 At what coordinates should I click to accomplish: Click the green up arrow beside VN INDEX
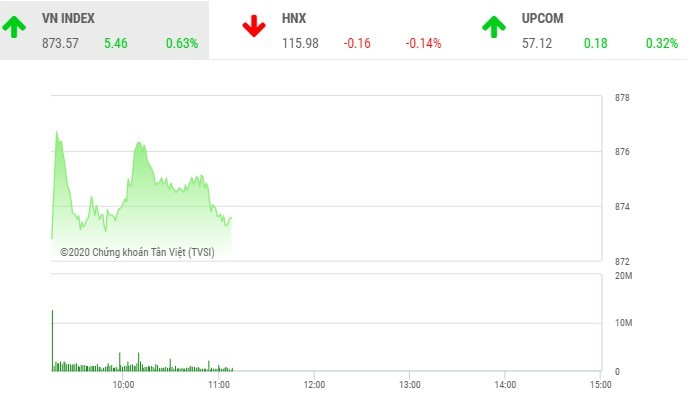(14, 27)
